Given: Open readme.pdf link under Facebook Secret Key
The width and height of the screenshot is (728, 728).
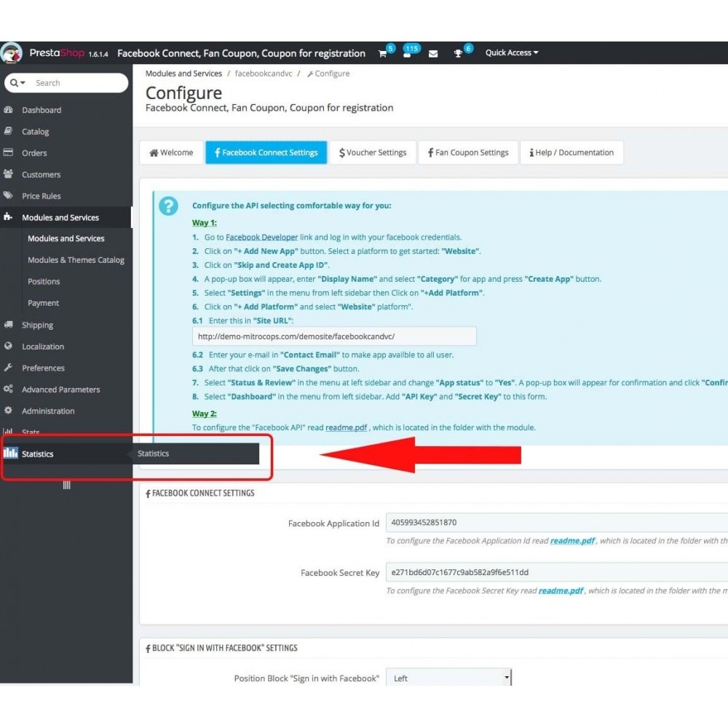Looking at the screenshot, I should click(561, 590).
